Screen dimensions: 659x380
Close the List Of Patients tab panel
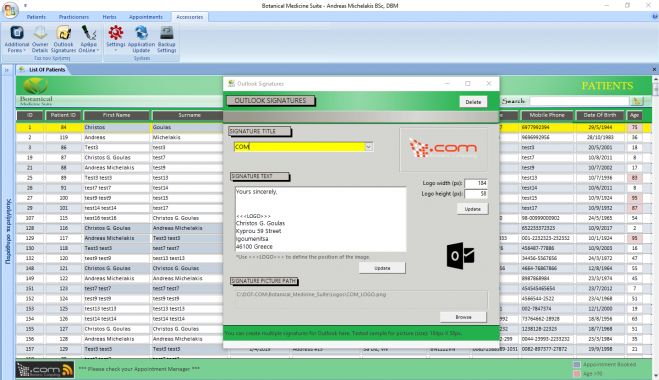point(654,69)
